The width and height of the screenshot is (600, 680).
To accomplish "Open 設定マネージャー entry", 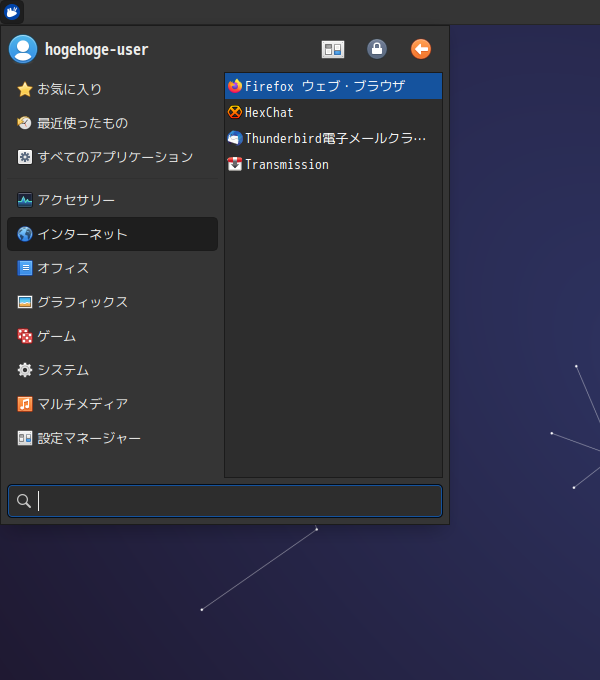I will pyautogui.click(x=112, y=438).
